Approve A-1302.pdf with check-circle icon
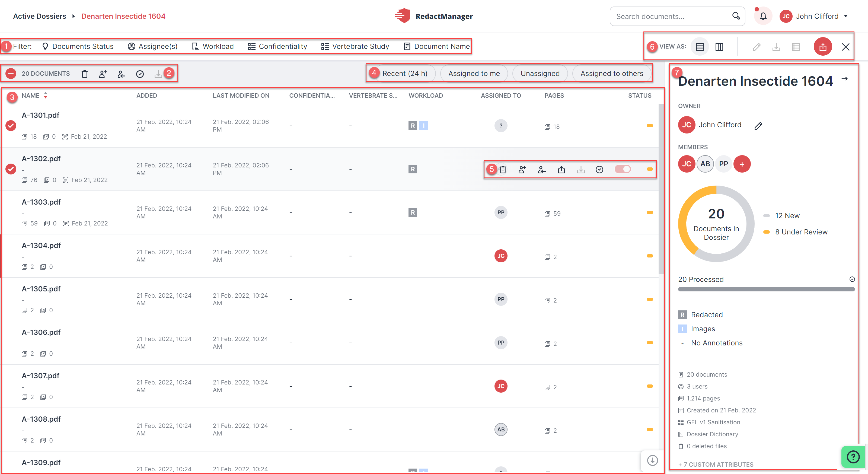Viewport: 868px width, 474px height. pyautogui.click(x=599, y=170)
